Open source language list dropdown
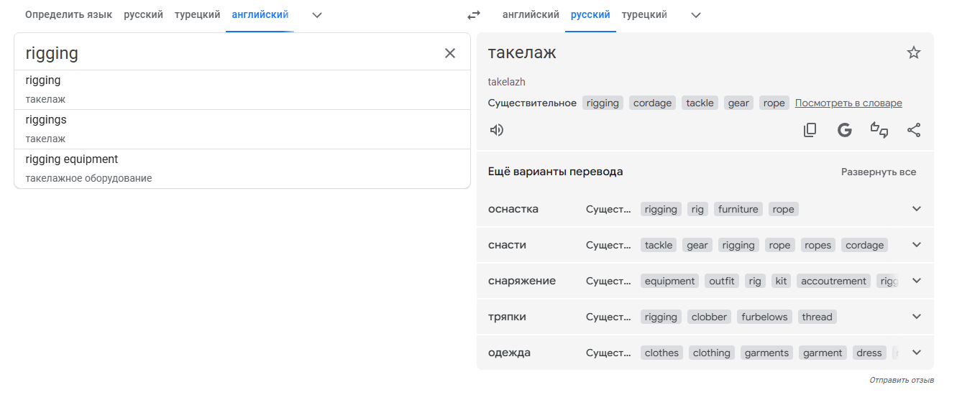 [x=317, y=15]
